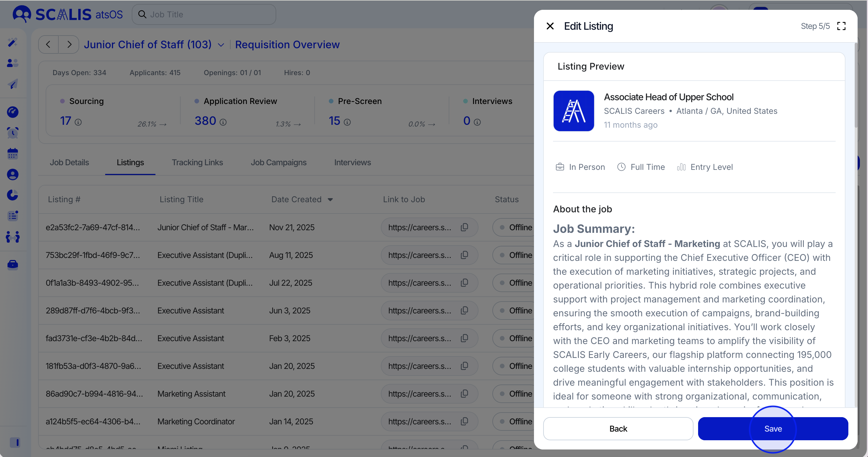Click the Save button
The height and width of the screenshot is (457, 868).
(773, 428)
